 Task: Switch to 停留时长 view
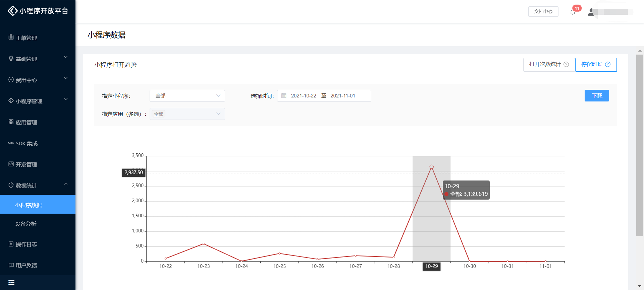[592, 64]
